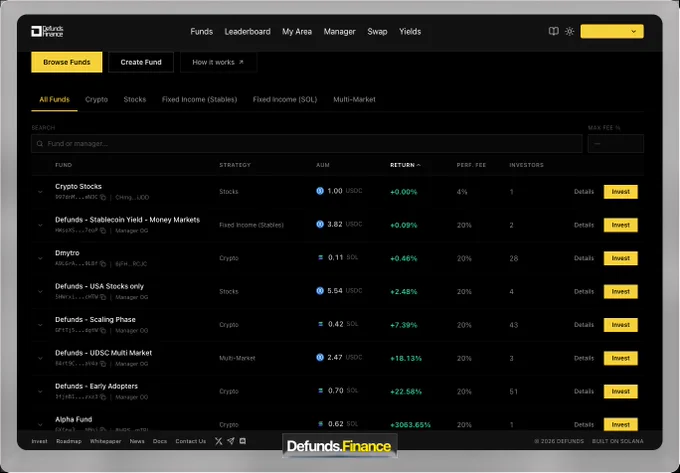This screenshot has height=473, width=680.
Task: Open How it works link
Action: coord(218,62)
